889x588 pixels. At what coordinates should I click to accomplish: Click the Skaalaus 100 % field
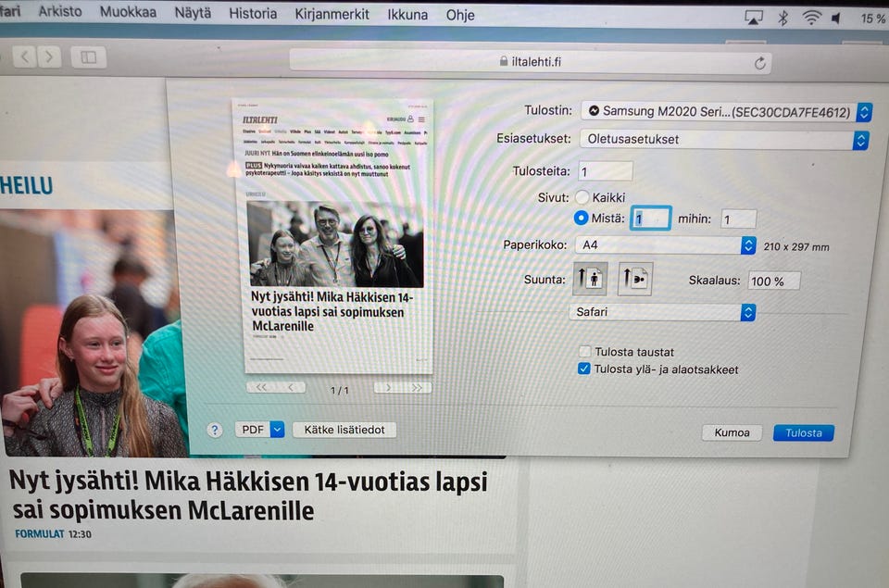pyautogui.click(x=773, y=281)
